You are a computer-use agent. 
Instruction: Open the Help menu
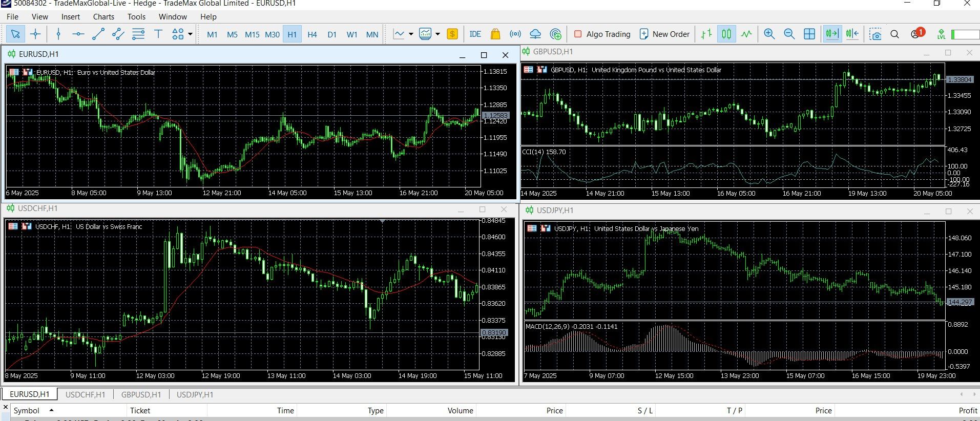click(208, 16)
